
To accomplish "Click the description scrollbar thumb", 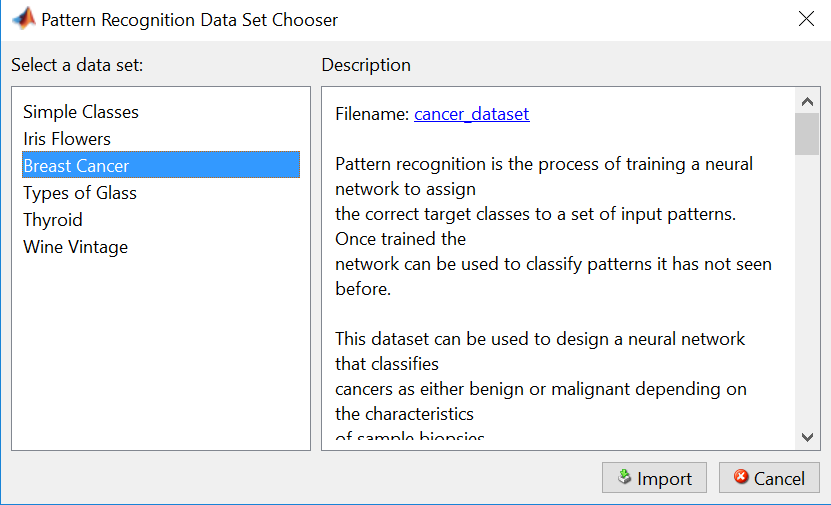I will 807,135.
